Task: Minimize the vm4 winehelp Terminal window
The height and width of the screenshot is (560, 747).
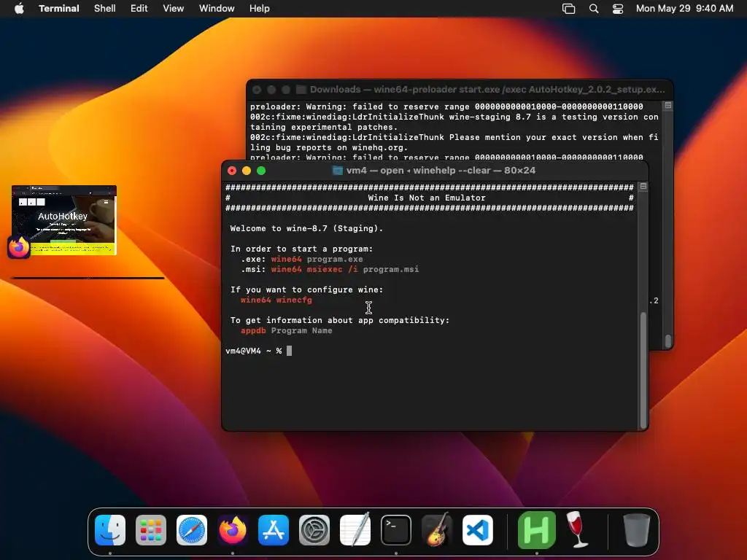Action: tap(247, 171)
